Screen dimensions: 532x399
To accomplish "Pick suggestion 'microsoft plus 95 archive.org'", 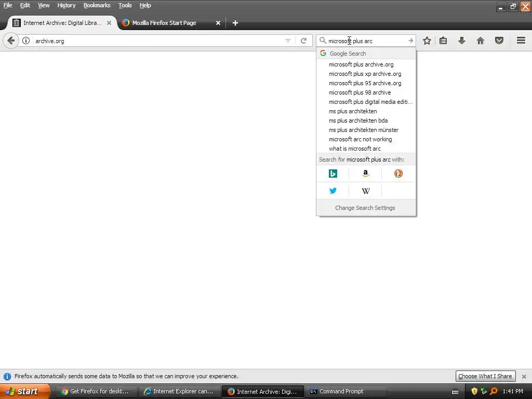I will (366, 83).
